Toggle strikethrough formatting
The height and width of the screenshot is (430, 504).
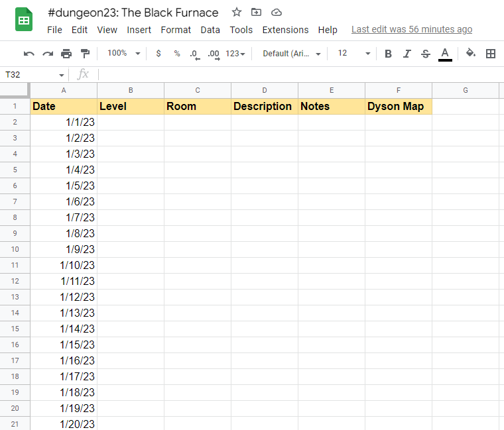(x=426, y=54)
